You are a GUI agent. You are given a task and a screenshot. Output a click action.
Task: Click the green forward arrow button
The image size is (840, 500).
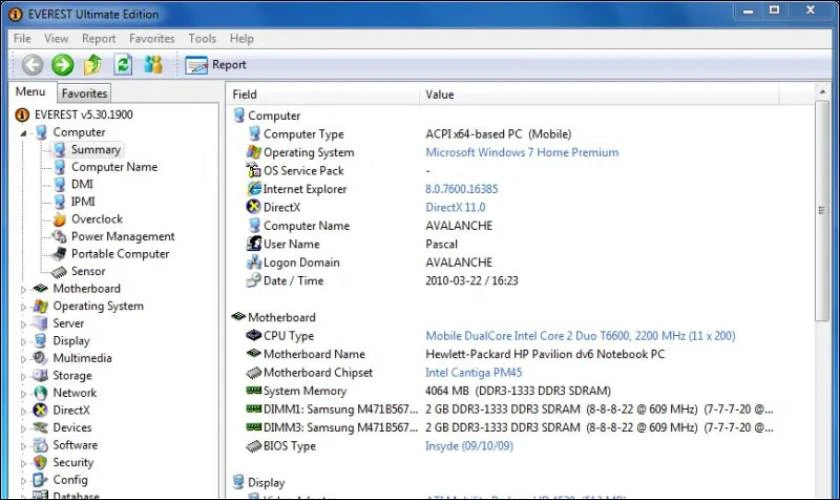[63, 65]
